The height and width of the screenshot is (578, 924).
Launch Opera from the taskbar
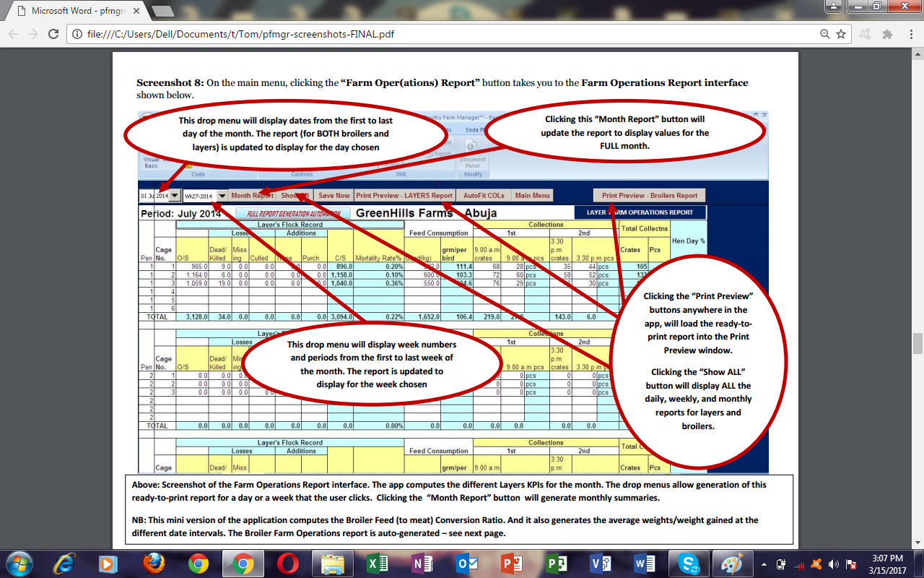[287, 564]
